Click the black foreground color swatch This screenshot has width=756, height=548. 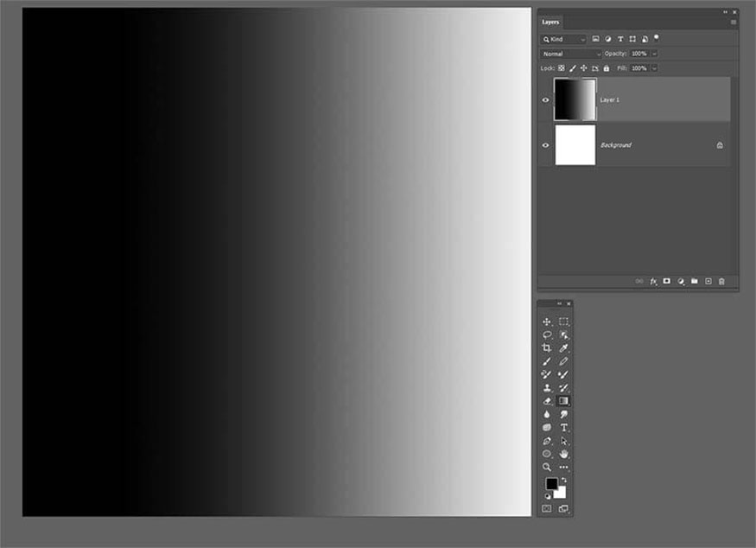tap(551, 483)
